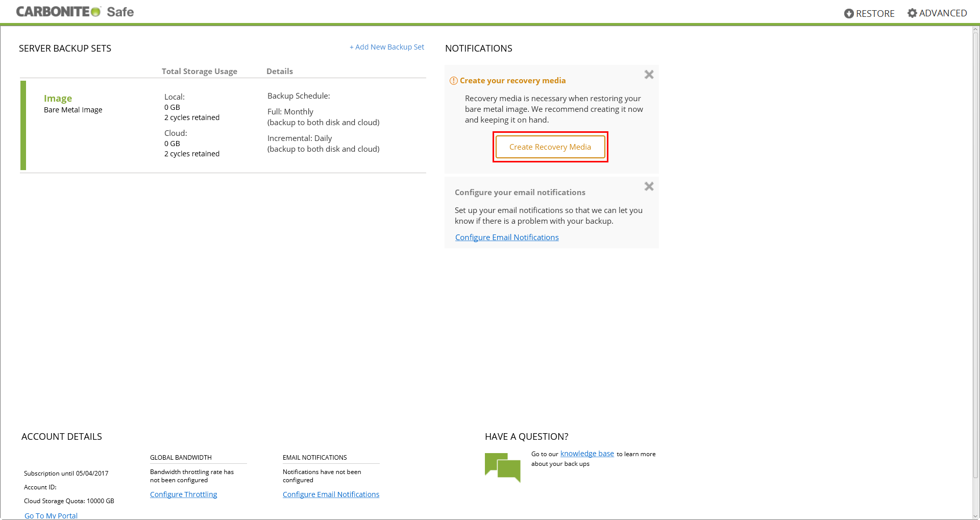Click the green status bar beside Image
The height and width of the screenshot is (520, 980).
[23, 125]
